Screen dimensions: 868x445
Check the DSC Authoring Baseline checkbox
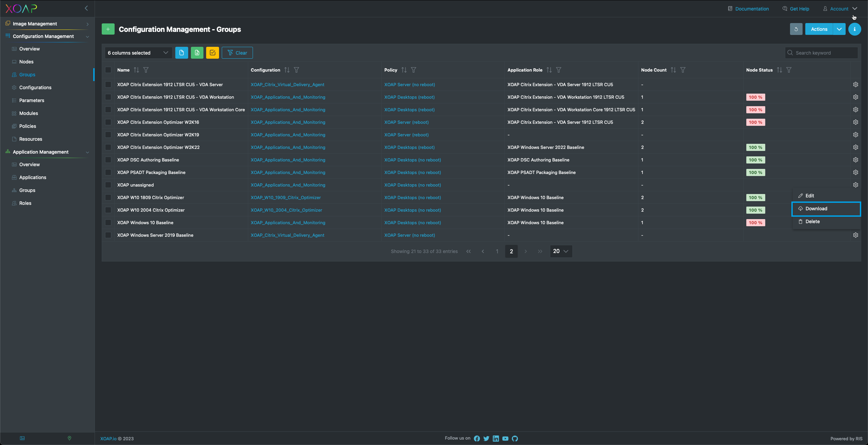pyautogui.click(x=108, y=160)
